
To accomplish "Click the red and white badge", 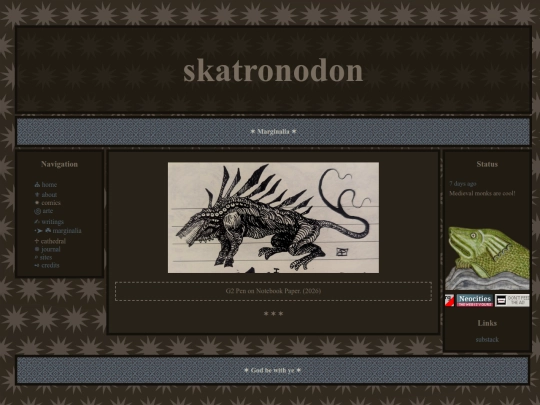I will pyautogui.click(x=449, y=300).
